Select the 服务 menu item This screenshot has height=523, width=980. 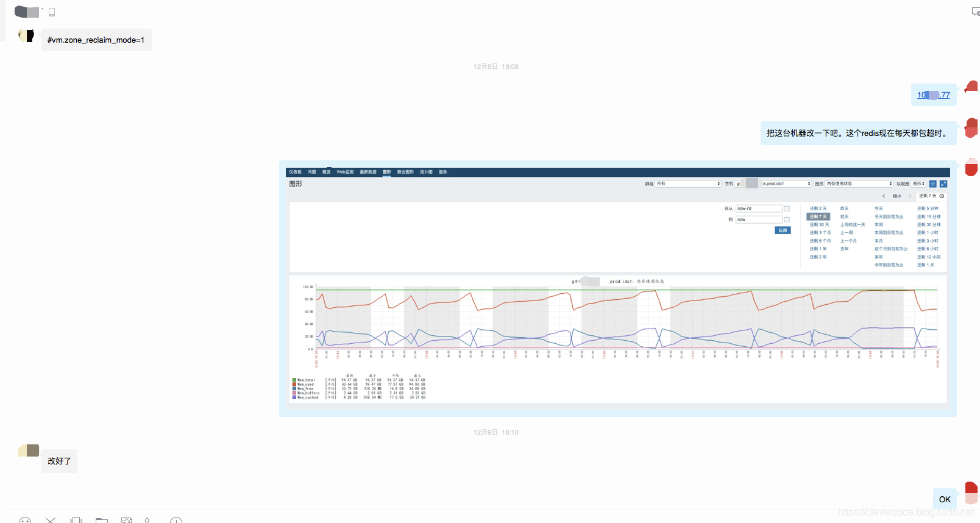coord(443,172)
